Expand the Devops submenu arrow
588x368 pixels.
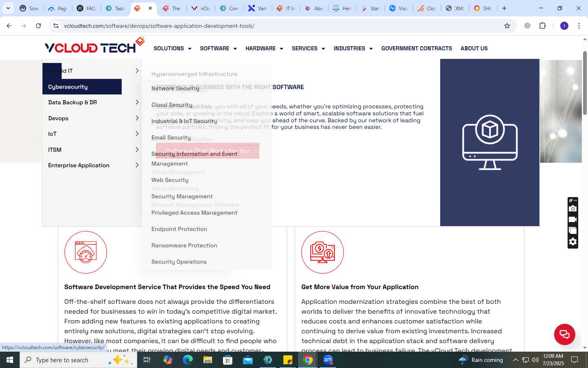(137, 118)
